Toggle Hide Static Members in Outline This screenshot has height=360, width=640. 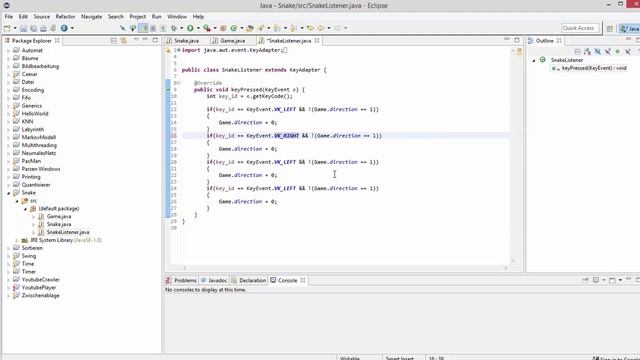pos(608,51)
